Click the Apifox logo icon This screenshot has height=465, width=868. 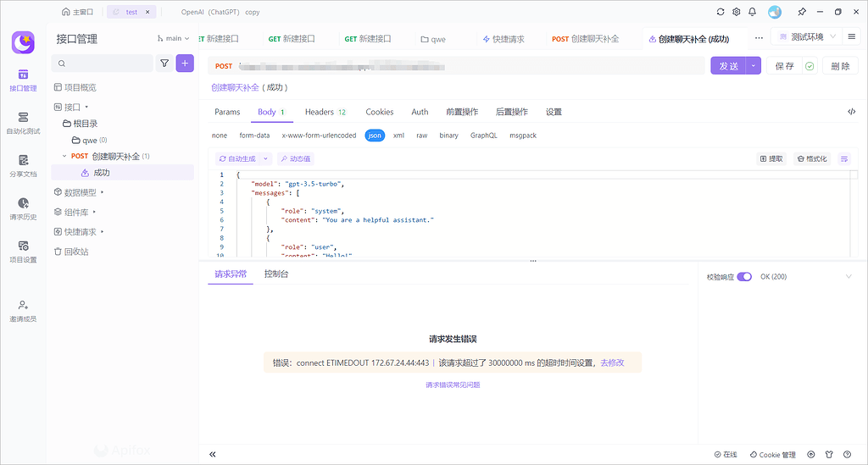coord(23,42)
